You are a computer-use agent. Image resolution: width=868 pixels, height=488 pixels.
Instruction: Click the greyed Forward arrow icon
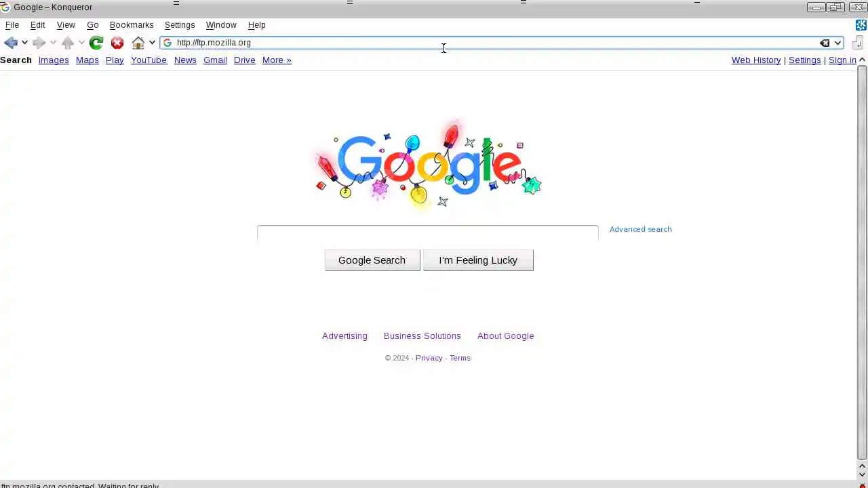(39, 43)
